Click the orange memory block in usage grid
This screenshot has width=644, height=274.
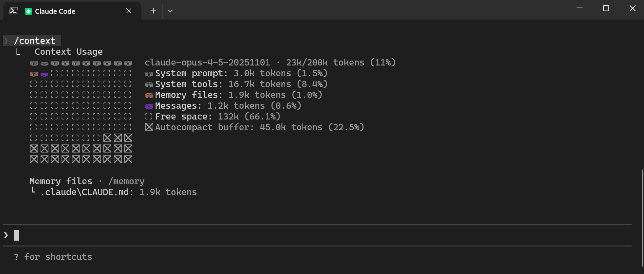click(34, 74)
